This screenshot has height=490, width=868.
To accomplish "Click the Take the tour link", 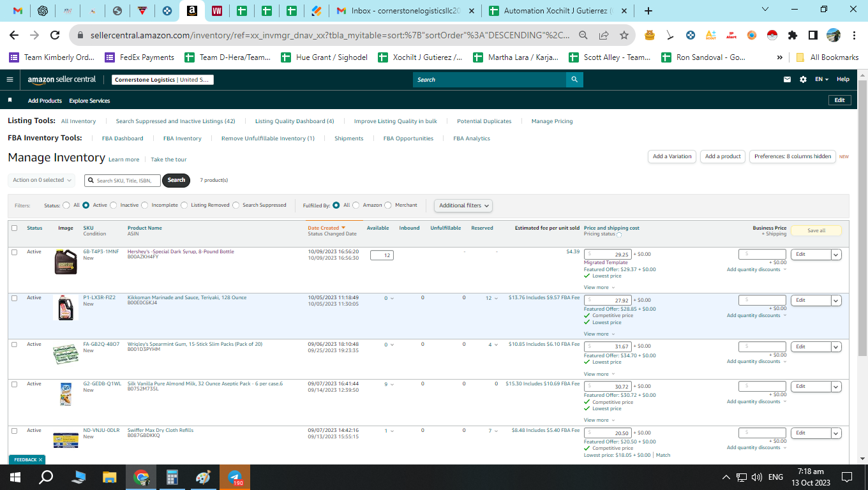I will pos(168,160).
